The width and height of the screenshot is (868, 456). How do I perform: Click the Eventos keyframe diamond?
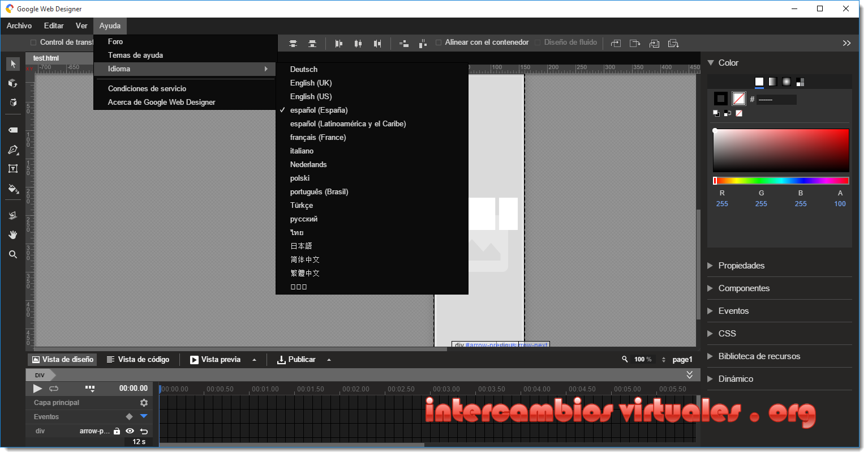[x=129, y=416]
